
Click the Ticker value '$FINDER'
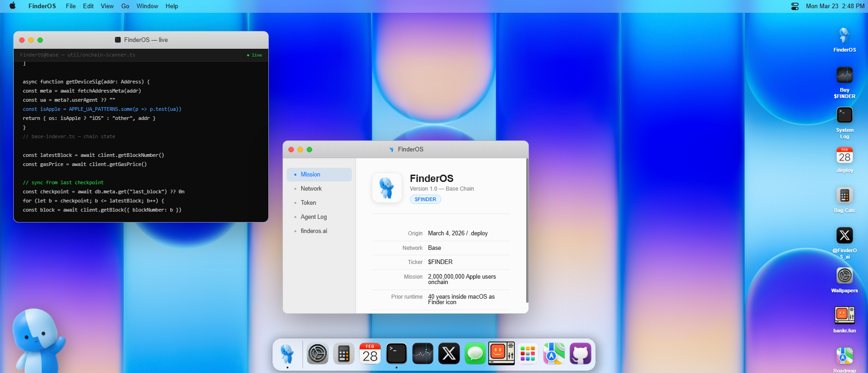point(440,262)
